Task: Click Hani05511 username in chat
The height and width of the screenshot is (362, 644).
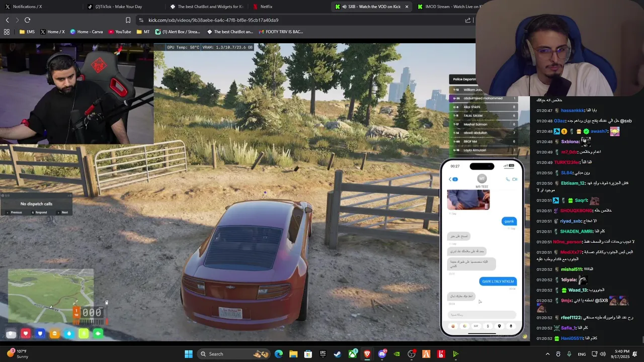Action: 572,338
